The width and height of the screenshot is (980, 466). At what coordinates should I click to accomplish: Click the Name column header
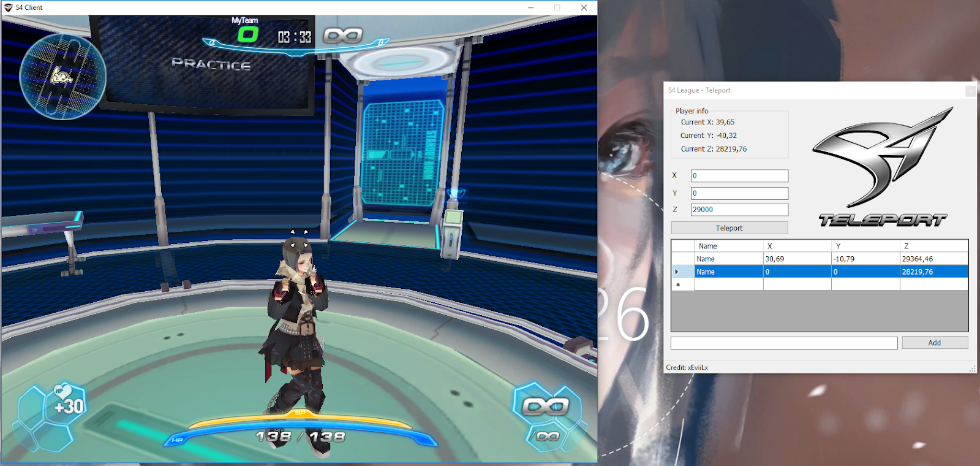[729, 246]
